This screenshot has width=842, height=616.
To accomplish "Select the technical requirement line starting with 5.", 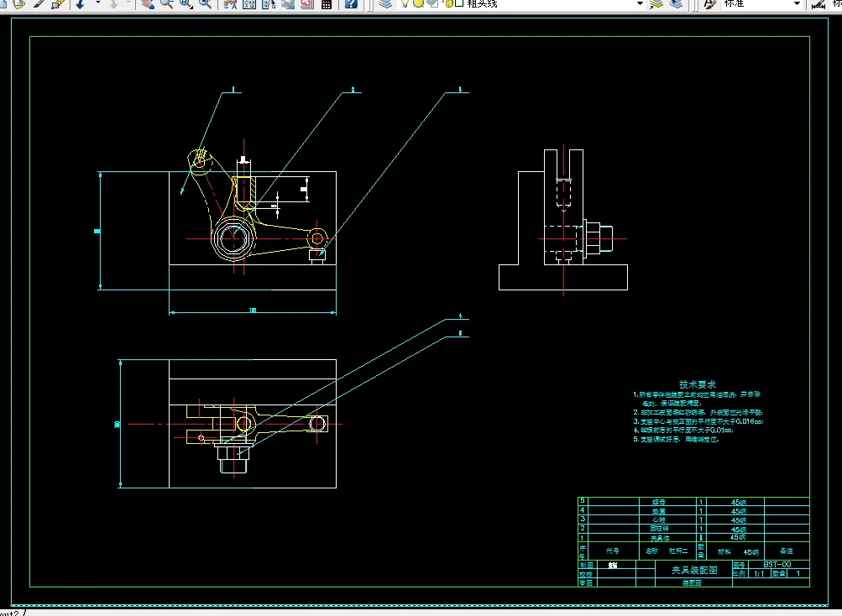I will (x=676, y=439).
